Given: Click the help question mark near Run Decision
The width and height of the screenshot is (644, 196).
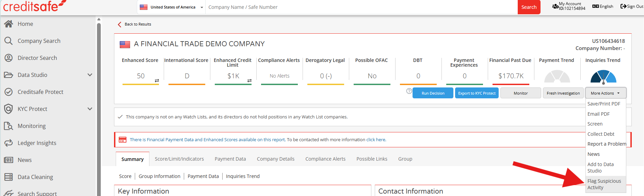Looking at the screenshot, I should point(409,91).
